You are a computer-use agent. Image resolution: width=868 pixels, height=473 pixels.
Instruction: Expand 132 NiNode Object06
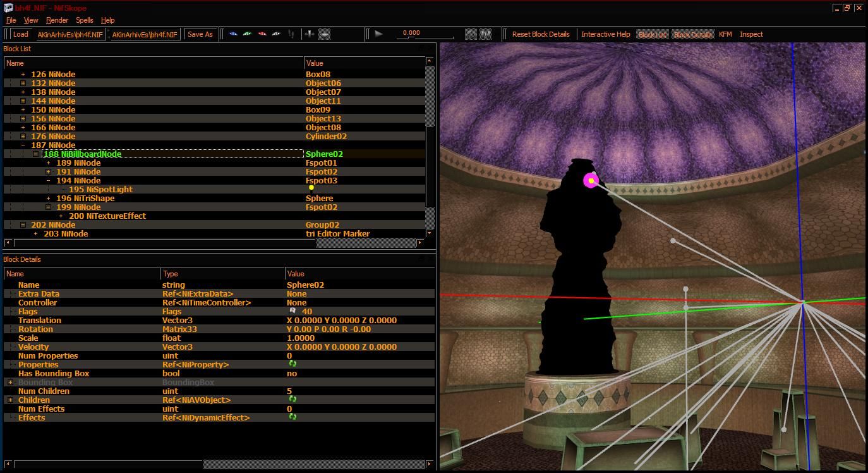(x=23, y=83)
